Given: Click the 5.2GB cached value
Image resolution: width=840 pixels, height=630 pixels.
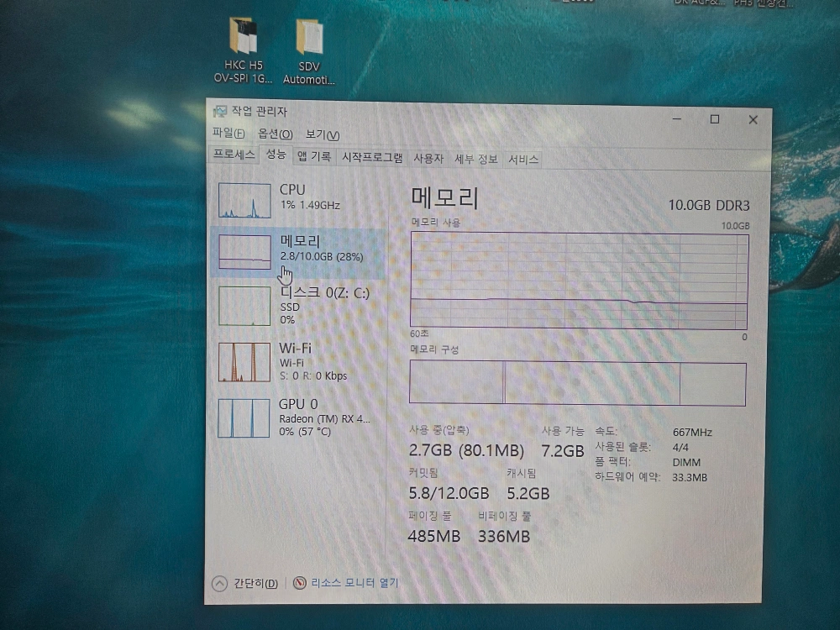Looking at the screenshot, I should (x=528, y=493).
